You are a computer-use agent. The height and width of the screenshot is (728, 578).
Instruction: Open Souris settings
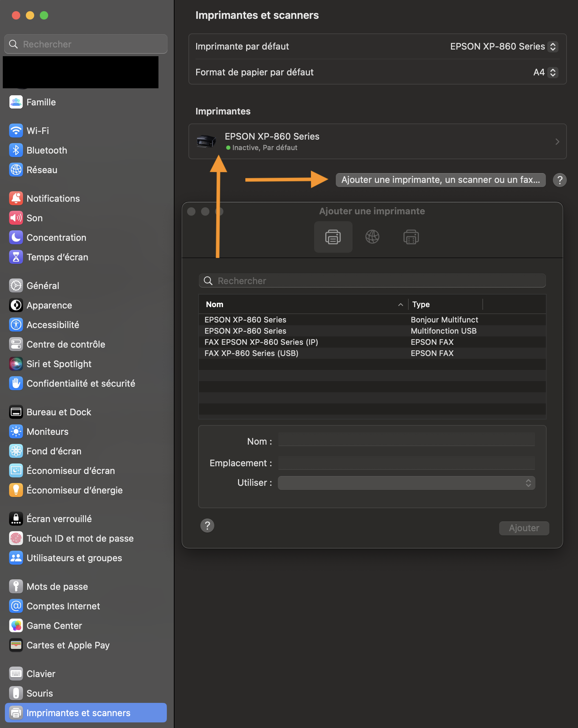[86, 693]
